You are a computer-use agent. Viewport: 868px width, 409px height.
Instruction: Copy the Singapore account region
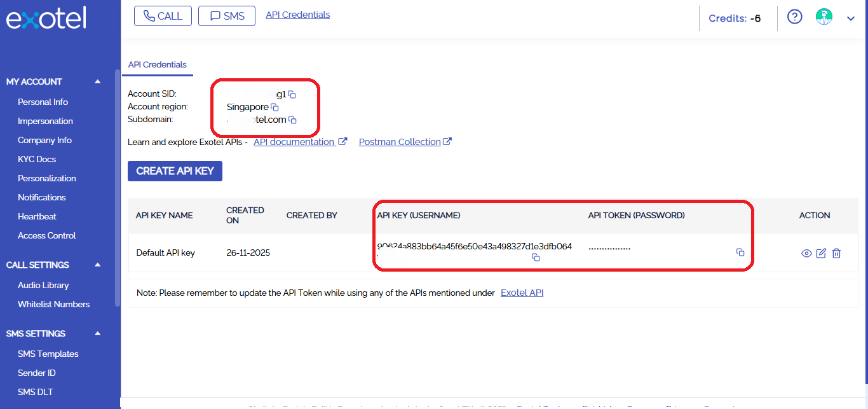(x=275, y=107)
